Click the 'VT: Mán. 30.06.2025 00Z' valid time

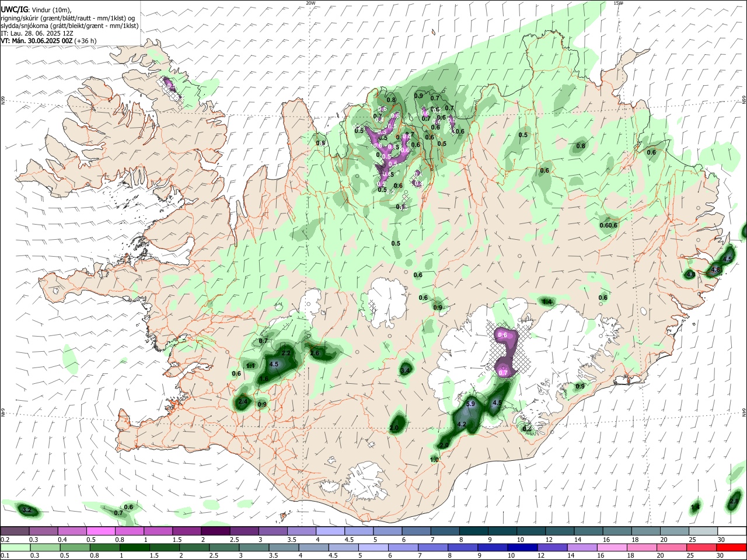pyautogui.click(x=36, y=41)
